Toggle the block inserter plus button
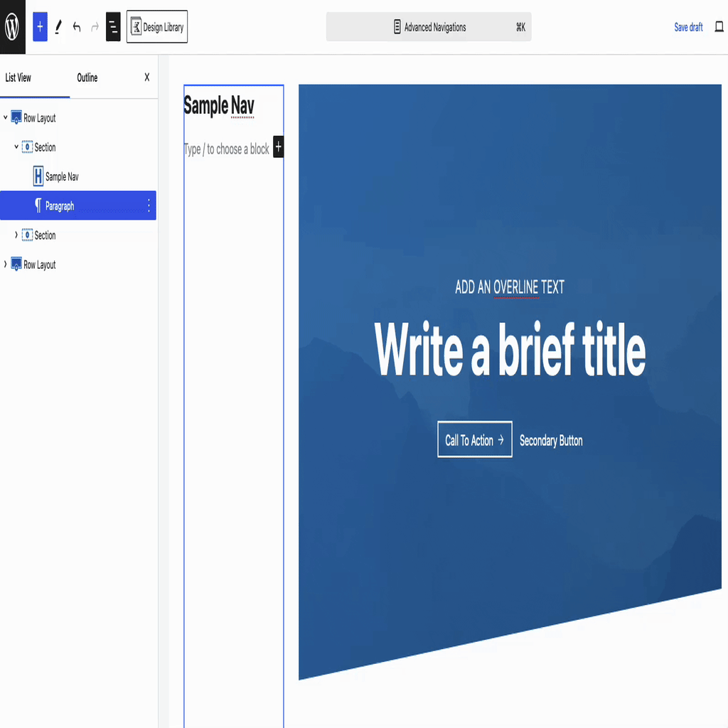The width and height of the screenshot is (728, 728). [x=40, y=27]
